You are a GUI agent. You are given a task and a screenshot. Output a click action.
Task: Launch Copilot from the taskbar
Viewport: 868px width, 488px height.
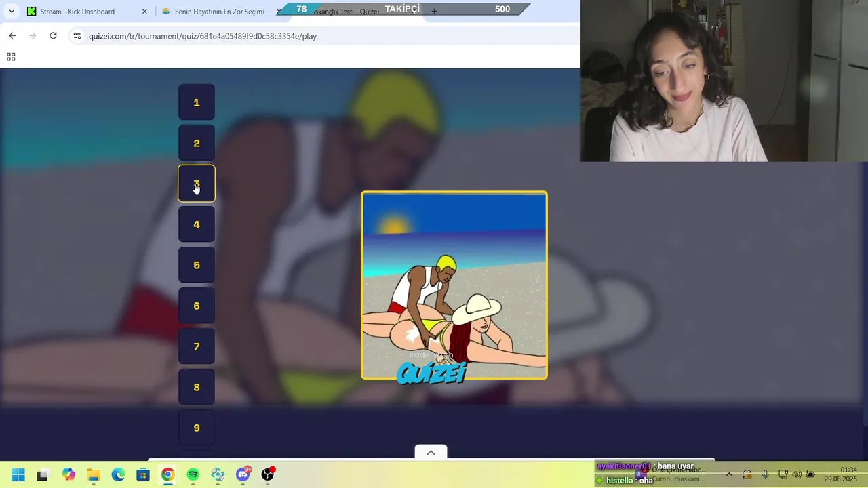(68, 474)
